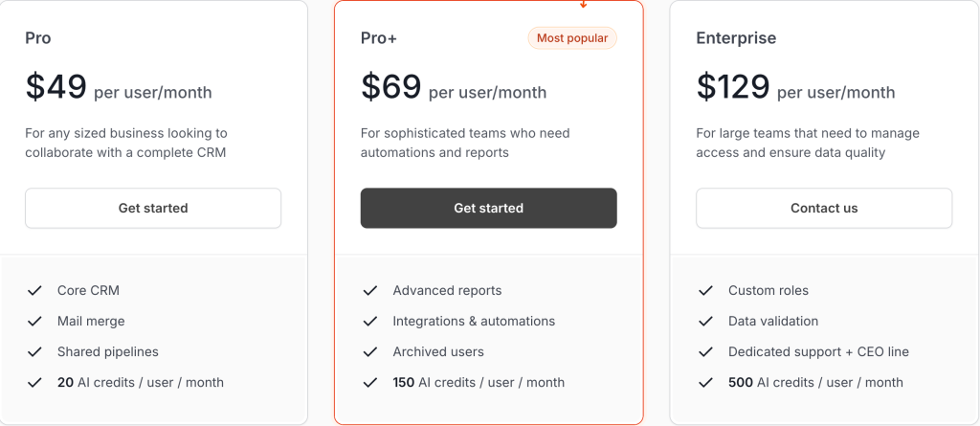Screen dimensions: 980x426
Task: Click the $69 Pro+ price
Action: [391, 86]
